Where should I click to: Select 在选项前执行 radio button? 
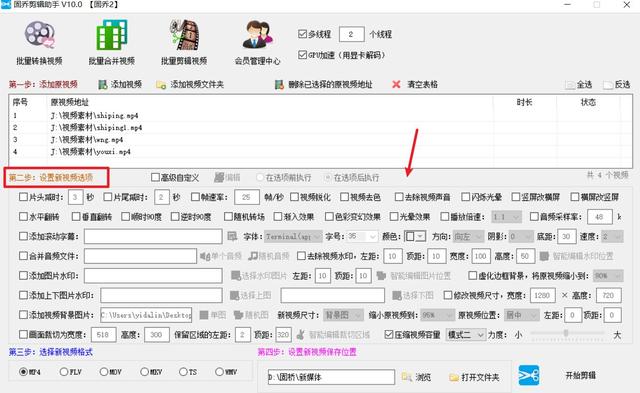pos(260,178)
